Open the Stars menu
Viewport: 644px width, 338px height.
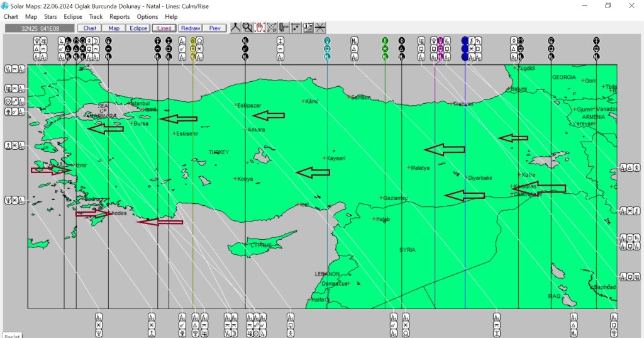(x=50, y=17)
